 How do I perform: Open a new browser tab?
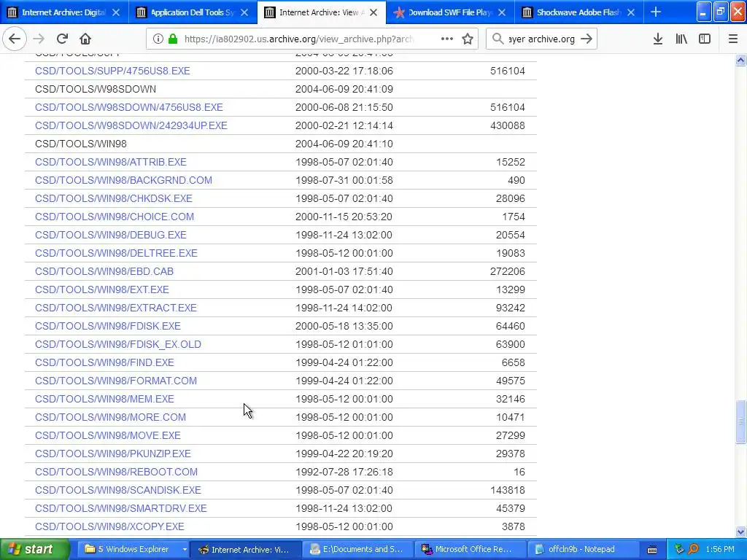pyautogui.click(x=656, y=12)
